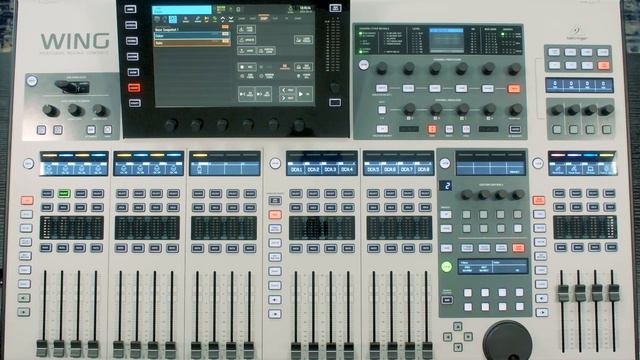This screenshot has width=640, height=360.
Task: Tap the orange button in channel strip bottom row
Action: tap(432, 129)
